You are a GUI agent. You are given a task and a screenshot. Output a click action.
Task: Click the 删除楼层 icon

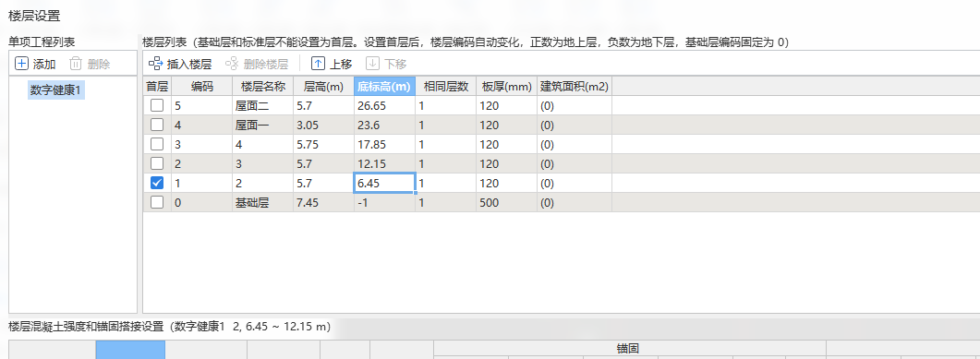point(231,64)
